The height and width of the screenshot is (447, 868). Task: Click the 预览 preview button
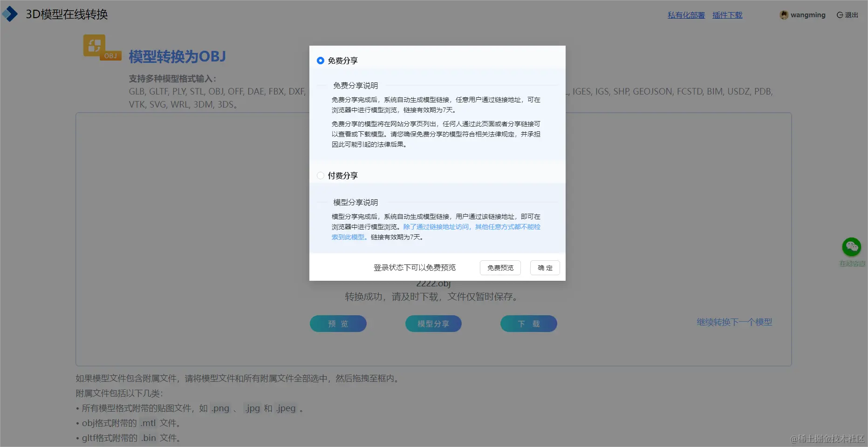point(338,323)
